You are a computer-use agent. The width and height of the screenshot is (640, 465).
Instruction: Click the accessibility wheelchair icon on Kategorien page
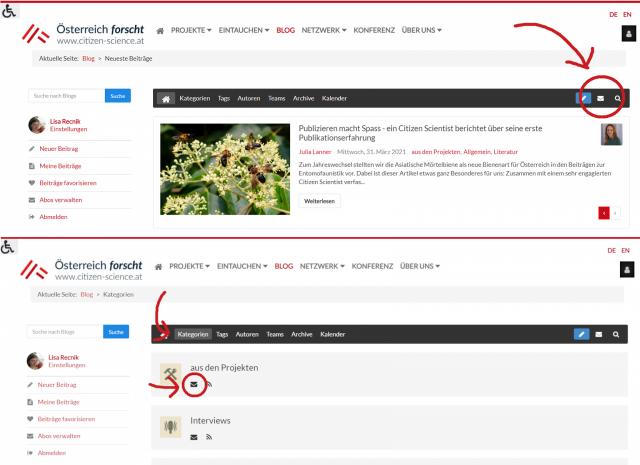tap(7, 247)
